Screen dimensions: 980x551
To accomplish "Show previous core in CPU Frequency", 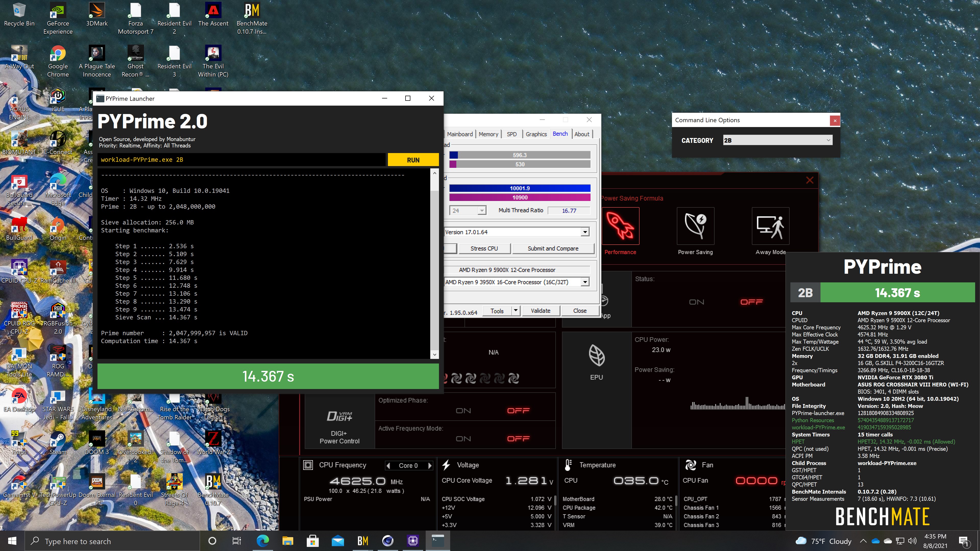I will point(388,466).
